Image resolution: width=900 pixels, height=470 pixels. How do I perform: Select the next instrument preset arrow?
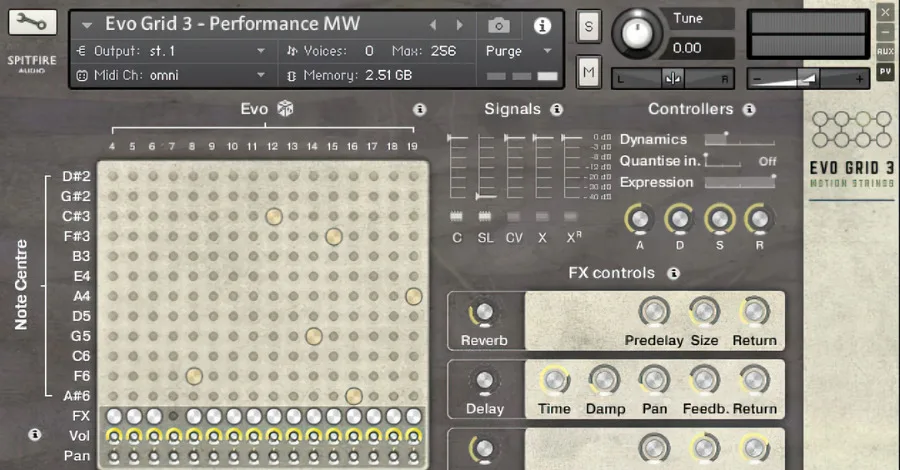point(459,25)
